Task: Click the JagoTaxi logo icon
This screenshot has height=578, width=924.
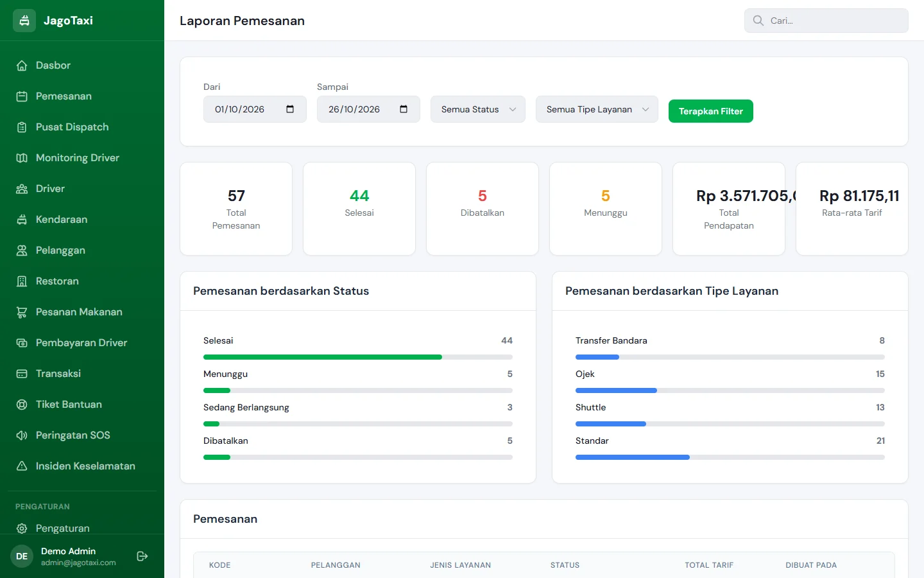Action: click(x=24, y=21)
